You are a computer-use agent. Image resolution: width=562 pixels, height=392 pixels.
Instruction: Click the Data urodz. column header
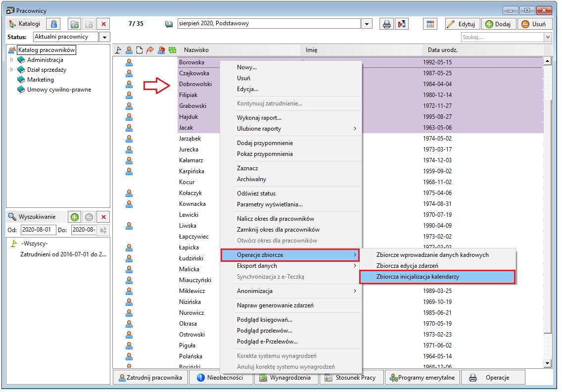(x=482, y=50)
